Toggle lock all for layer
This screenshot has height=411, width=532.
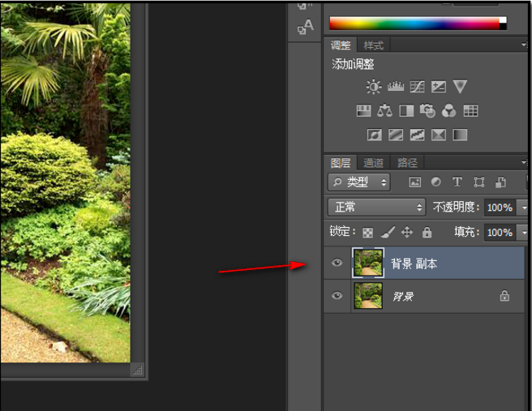427,233
